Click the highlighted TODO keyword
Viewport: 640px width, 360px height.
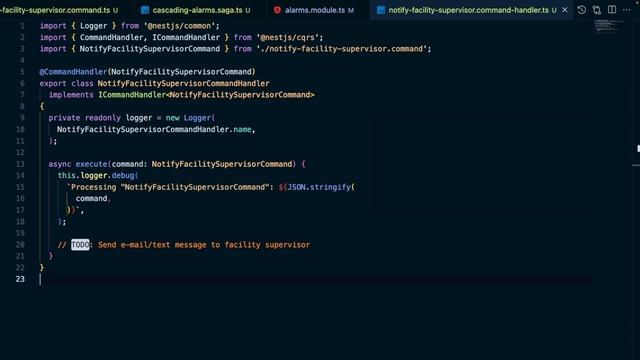[x=80, y=245]
